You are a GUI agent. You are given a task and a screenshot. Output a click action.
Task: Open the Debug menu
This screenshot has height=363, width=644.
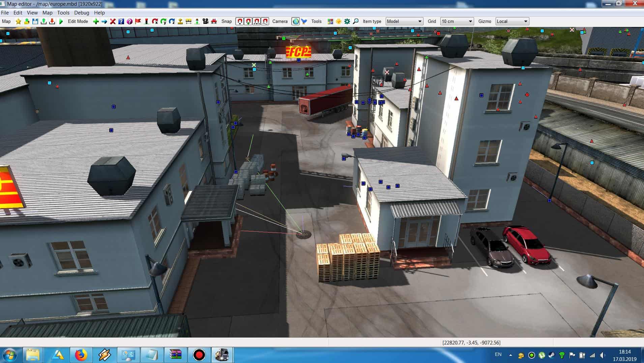pyautogui.click(x=82, y=13)
